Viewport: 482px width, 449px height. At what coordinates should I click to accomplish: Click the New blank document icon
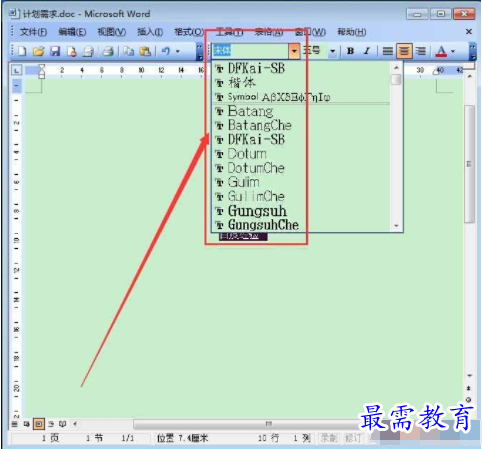coord(22,51)
